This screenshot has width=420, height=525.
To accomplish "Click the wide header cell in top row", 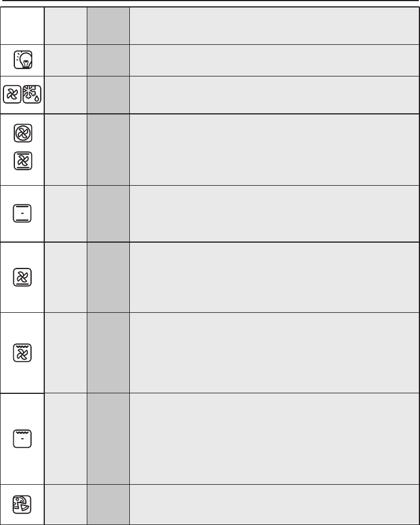I will click(x=273, y=25).
